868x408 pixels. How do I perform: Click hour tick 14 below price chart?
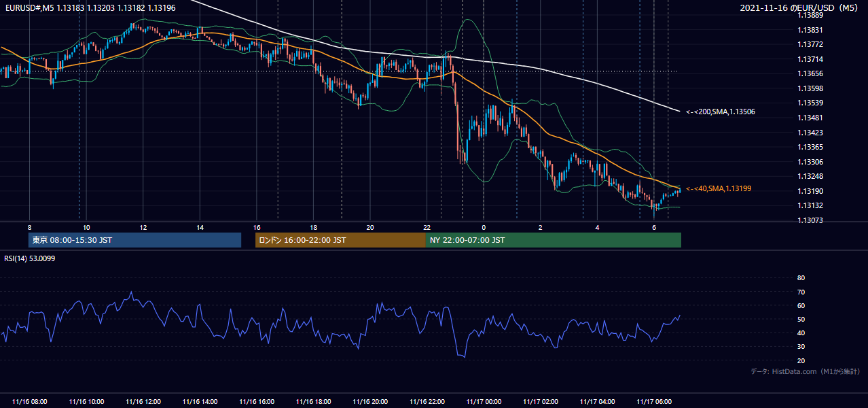(x=200, y=227)
